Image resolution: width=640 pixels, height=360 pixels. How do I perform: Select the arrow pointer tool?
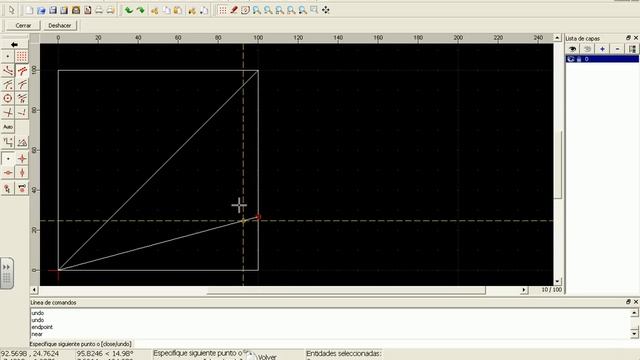coord(11,10)
